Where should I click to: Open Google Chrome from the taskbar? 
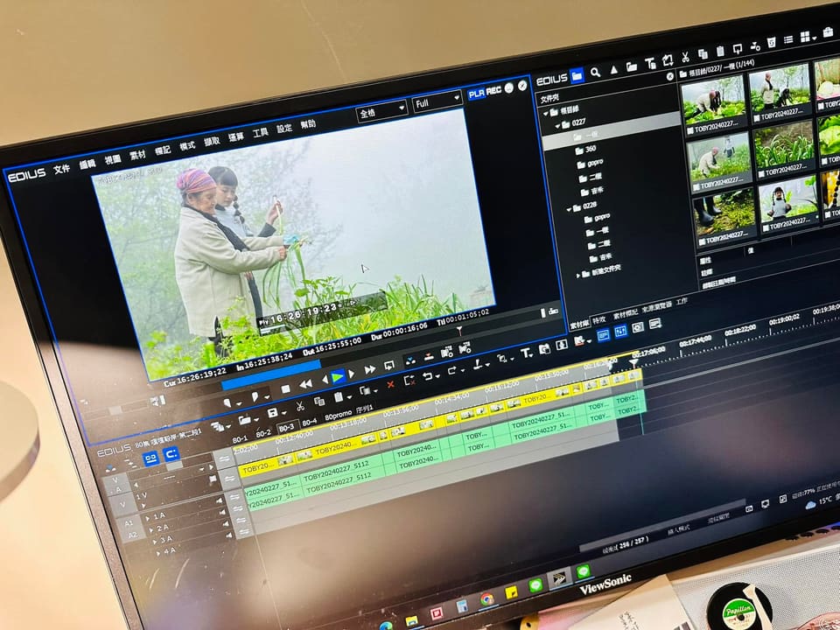tap(487, 598)
